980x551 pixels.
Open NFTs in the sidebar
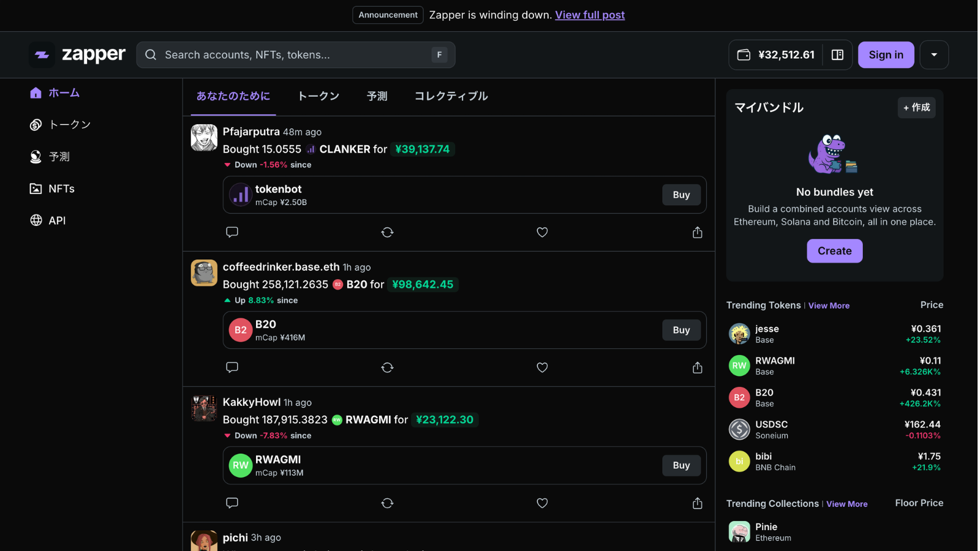click(53, 189)
